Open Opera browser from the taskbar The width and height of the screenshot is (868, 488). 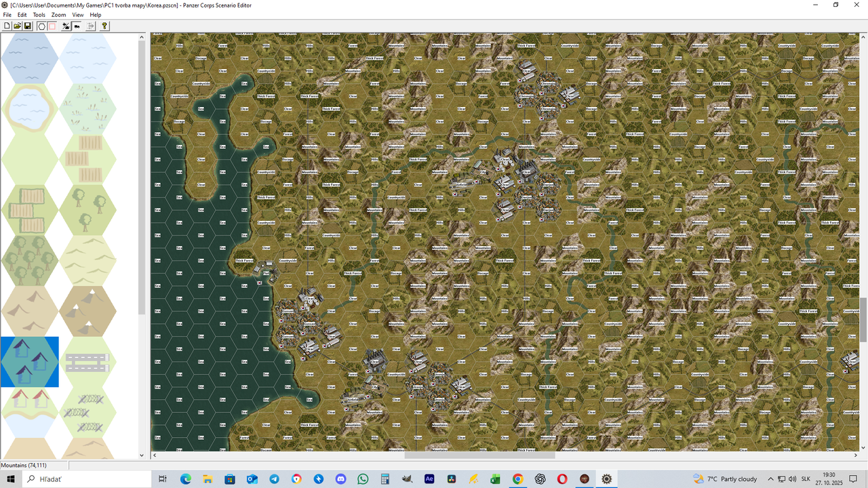[562, 479]
